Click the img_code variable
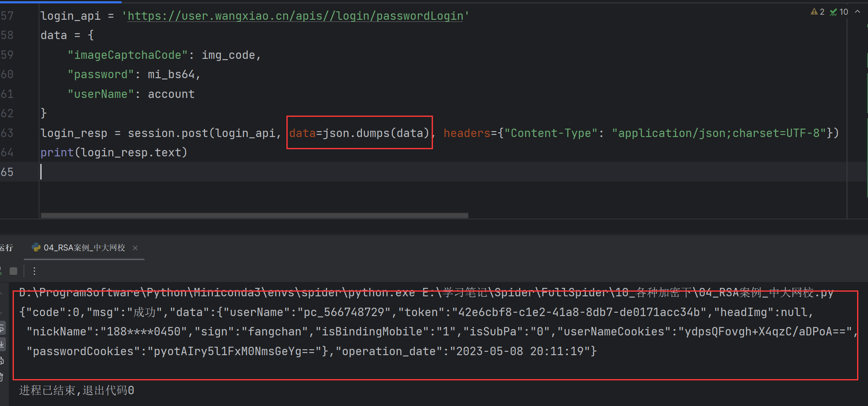868x406 pixels. [228, 55]
